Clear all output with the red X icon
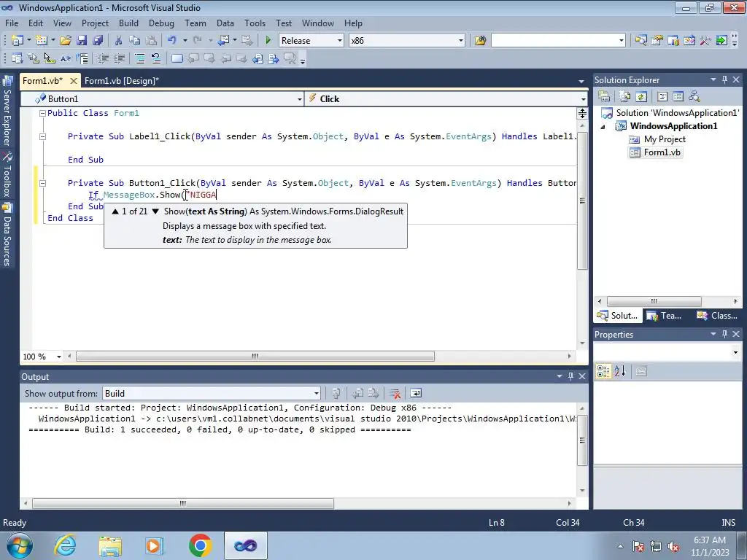 (x=395, y=393)
